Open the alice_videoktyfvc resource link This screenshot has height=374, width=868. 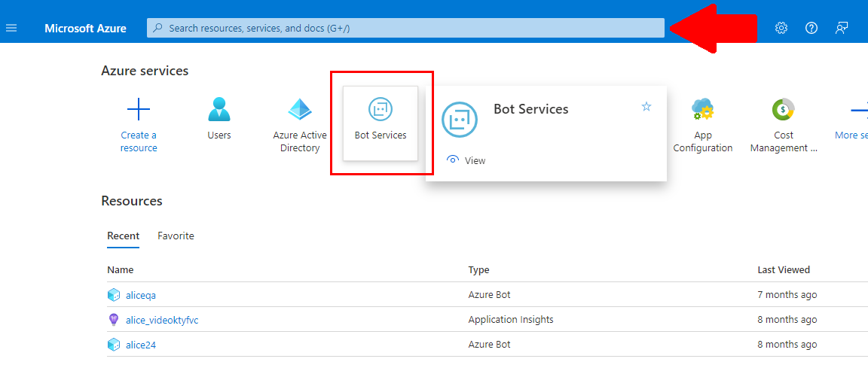162,320
